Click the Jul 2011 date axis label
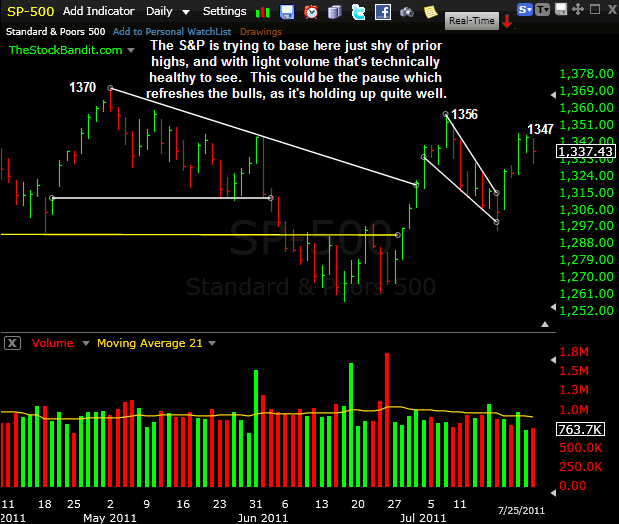 point(423,518)
